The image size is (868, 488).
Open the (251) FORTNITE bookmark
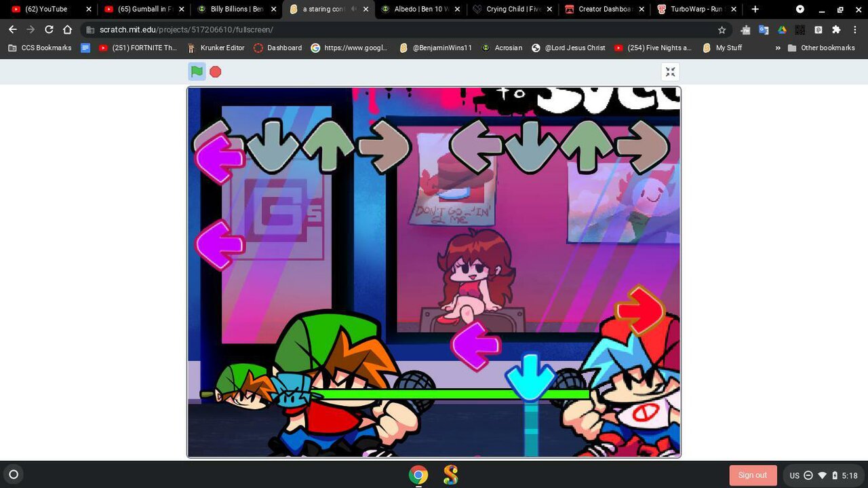click(138, 48)
